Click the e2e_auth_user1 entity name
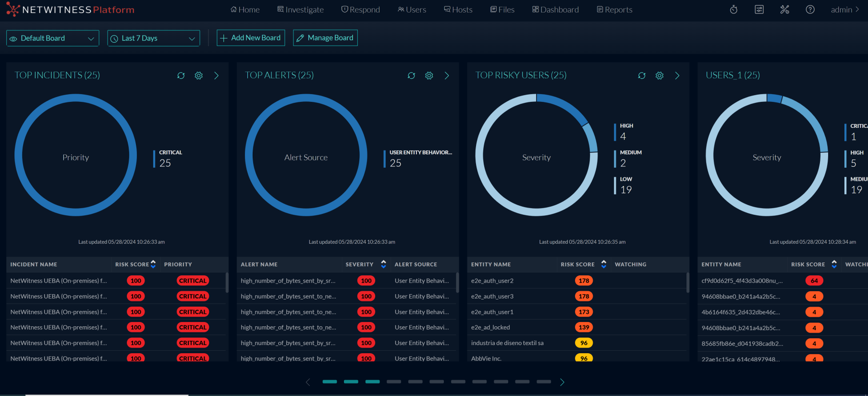Image resolution: width=868 pixels, height=396 pixels. tap(492, 312)
